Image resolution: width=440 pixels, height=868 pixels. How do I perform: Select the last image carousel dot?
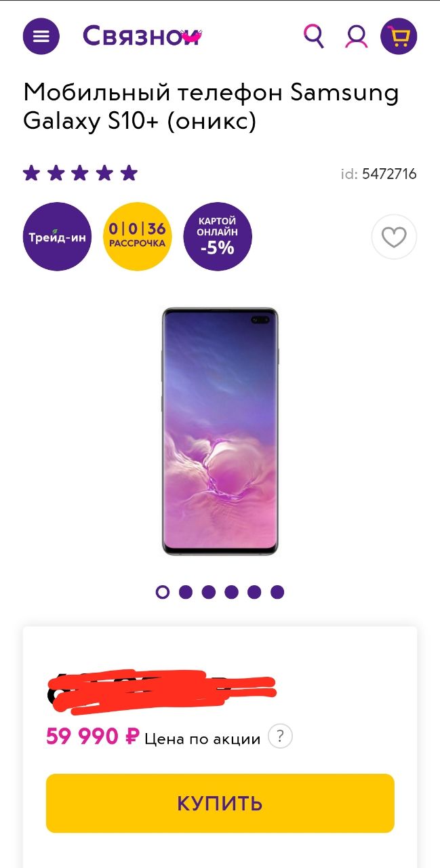click(277, 592)
